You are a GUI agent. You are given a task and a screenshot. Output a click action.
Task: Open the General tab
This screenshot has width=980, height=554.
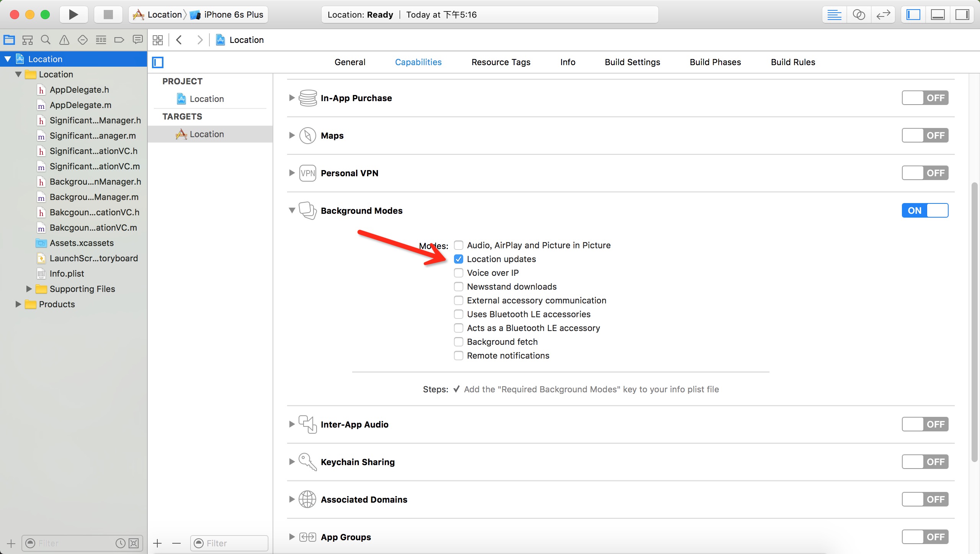(x=350, y=62)
